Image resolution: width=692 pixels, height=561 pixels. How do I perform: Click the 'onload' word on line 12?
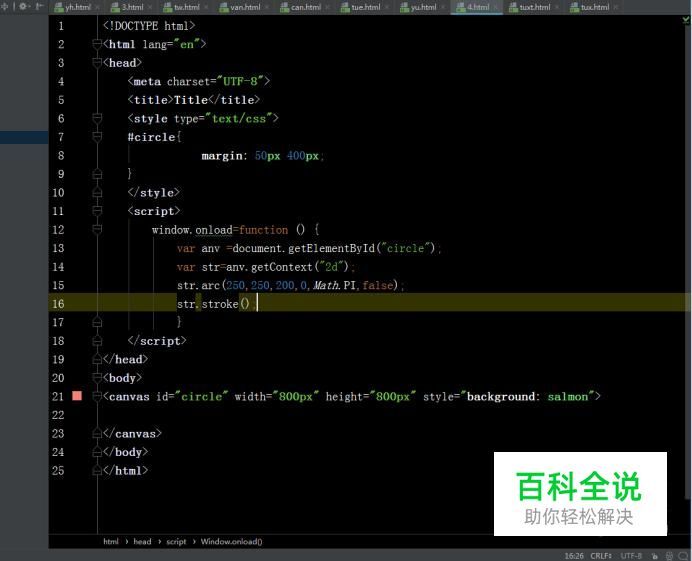tap(214, 230)
